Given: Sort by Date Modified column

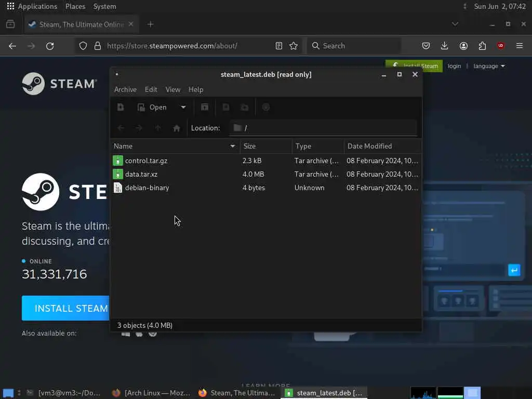Looking at the screenshot, I should pyautogui.click(x=382, y=146).
